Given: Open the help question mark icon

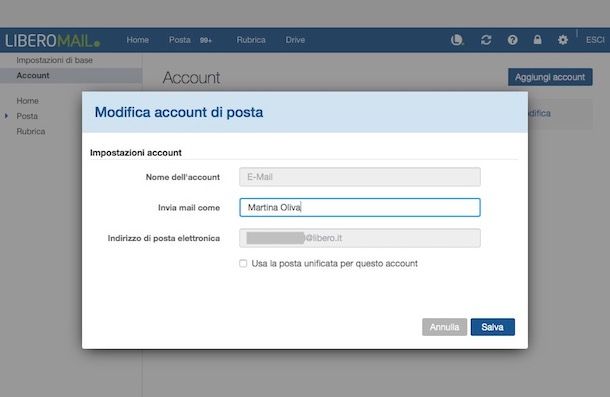Looking at the screenshot, I should coord(512,40).
